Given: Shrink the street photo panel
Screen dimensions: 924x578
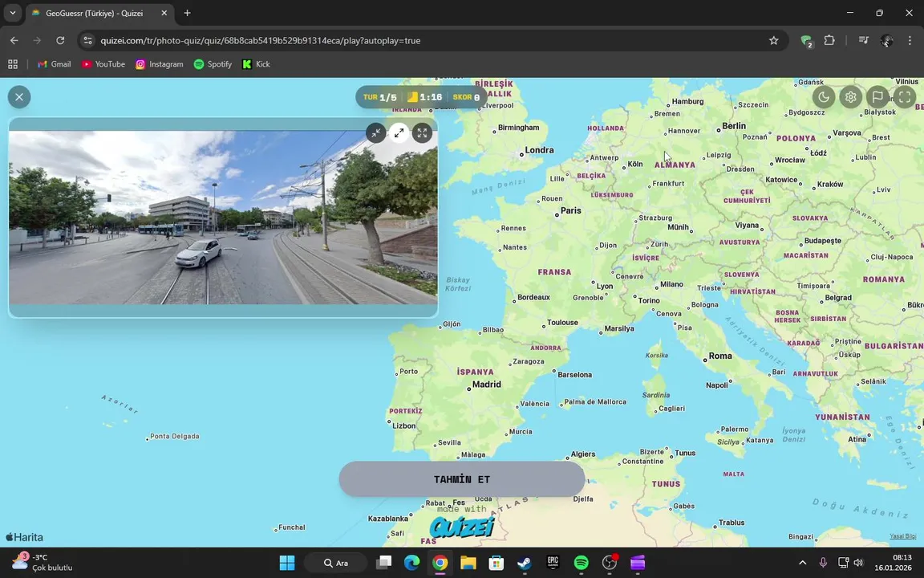Looking at the screenshot, I should 376,132.
